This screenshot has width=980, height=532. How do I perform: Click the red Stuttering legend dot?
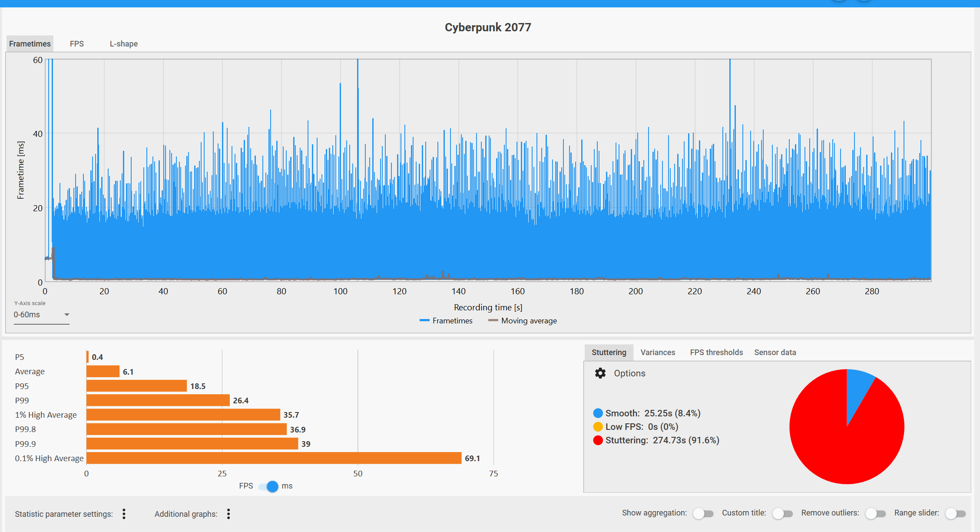pos(598,440)
